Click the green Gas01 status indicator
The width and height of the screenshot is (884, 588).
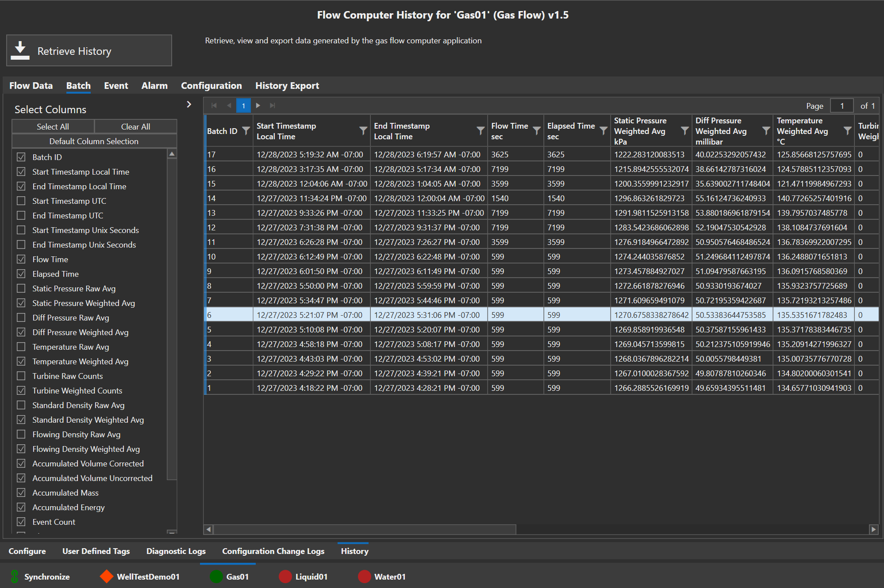click(216, 577)
